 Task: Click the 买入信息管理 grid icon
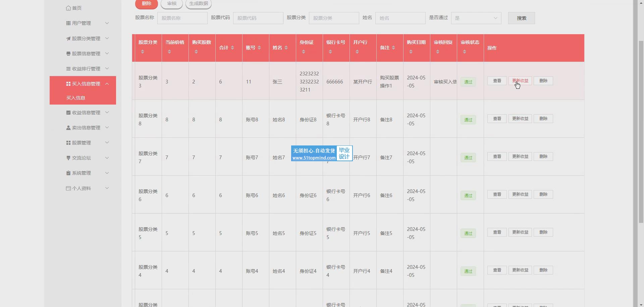coord(68,84)
